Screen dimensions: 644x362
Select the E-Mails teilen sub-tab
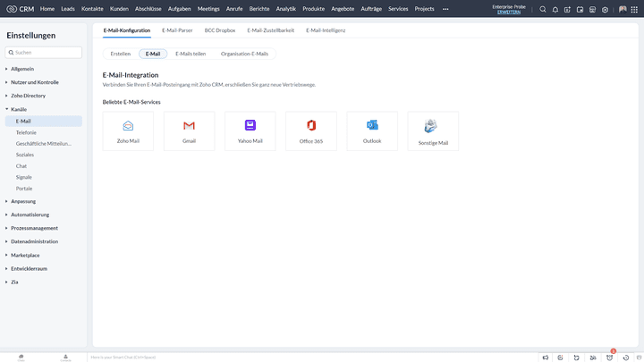pos(191,54)
